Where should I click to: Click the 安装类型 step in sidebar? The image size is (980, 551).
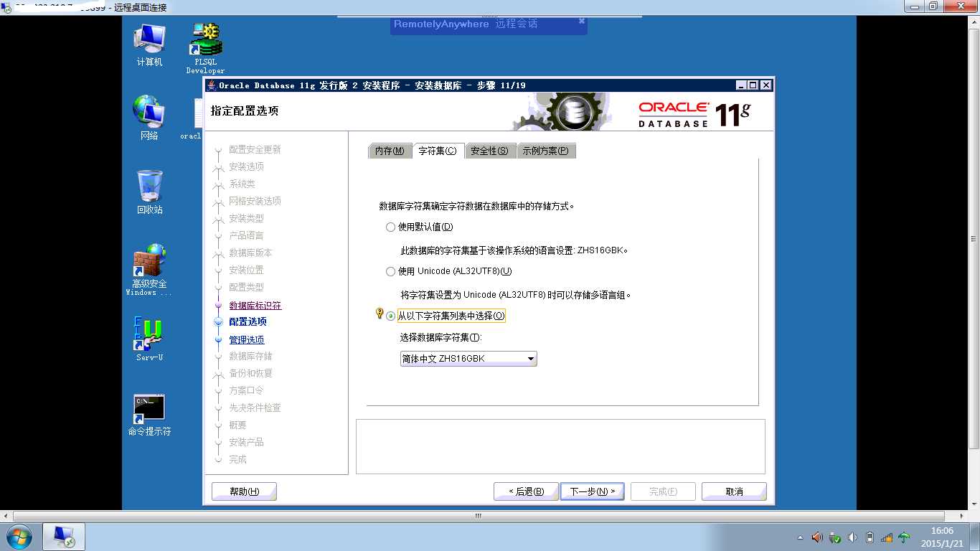[x=247, y=218]
